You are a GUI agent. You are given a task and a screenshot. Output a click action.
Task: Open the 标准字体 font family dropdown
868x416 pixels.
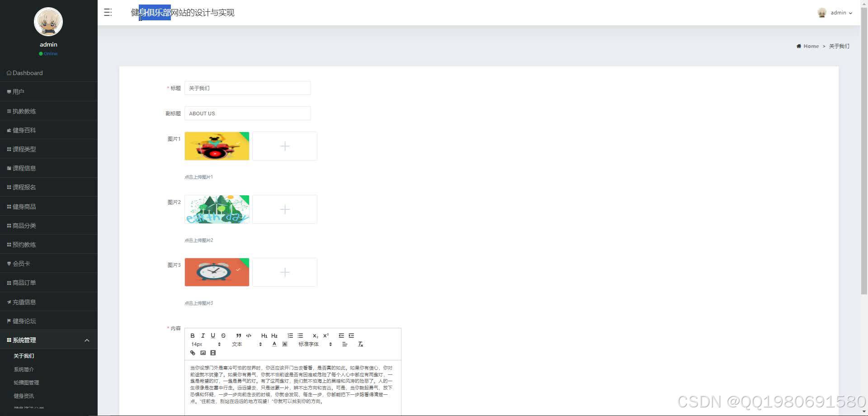click(x=312, y=344)
